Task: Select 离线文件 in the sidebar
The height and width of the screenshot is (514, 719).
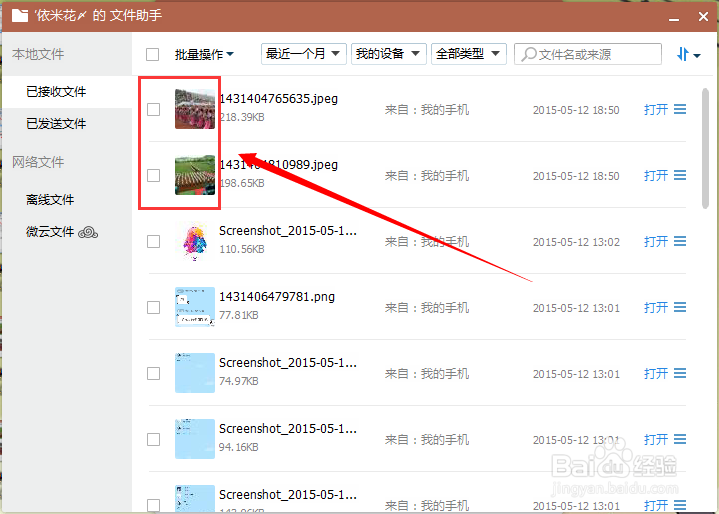Action: click(50, 200)
